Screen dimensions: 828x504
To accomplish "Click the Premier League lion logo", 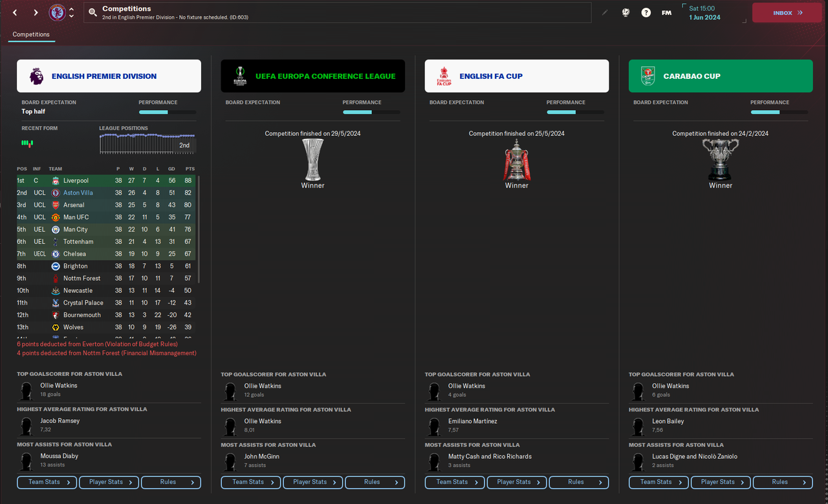I will point(37,76).
